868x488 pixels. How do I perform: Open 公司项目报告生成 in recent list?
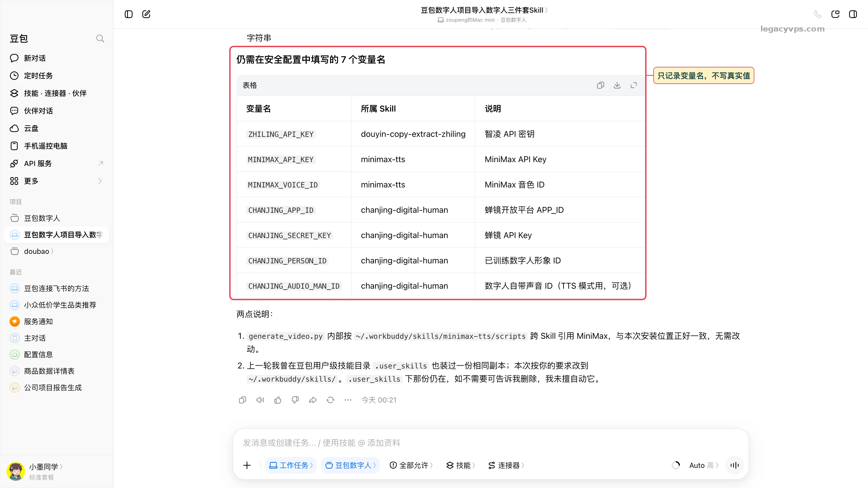click(x=57, y=387)
